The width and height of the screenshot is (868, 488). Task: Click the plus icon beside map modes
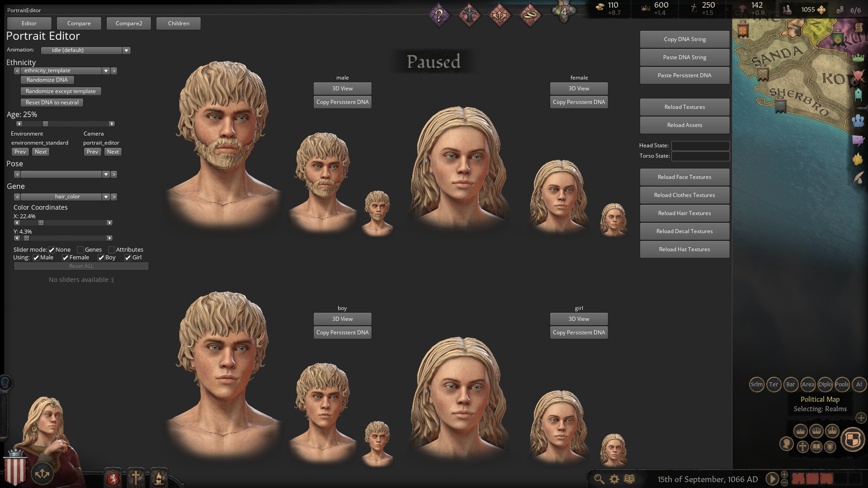point(861,418)
